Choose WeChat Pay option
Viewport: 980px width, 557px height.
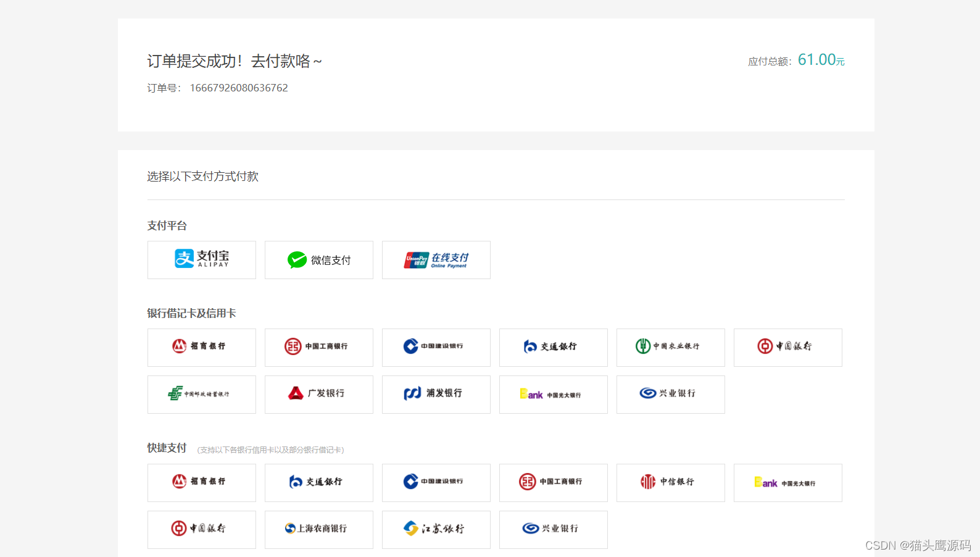[x=319, y=260]
